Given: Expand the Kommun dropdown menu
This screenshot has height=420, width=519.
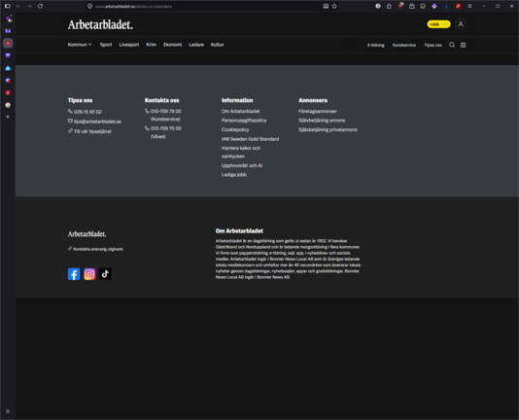Looking at the screenshot, I should click(80, 45).
